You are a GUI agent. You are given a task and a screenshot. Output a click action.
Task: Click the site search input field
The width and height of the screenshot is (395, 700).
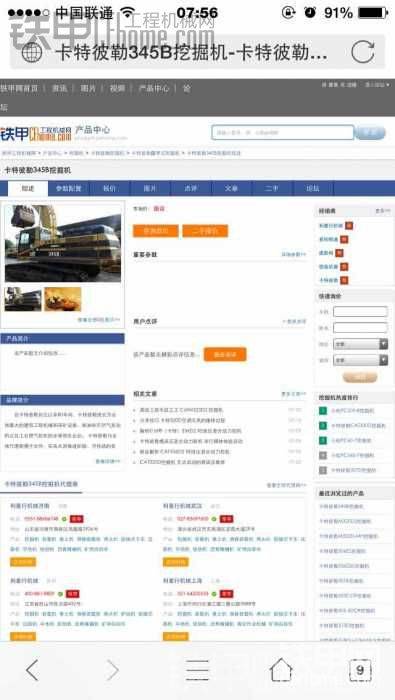tap(283, 133)
